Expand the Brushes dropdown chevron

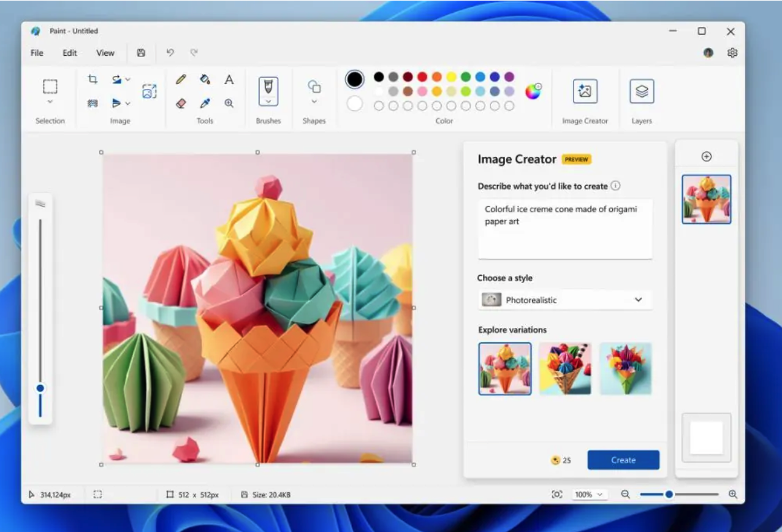coord(268,101)
